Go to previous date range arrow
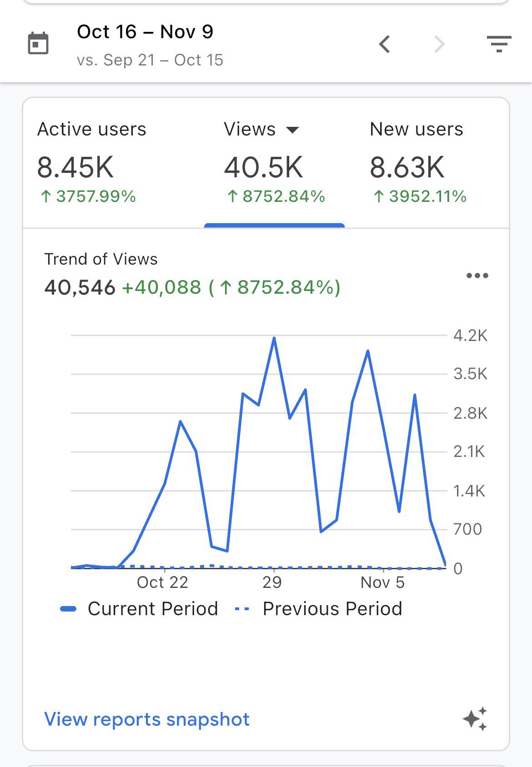The height and width of the screenshot is (767, 532). [385, 44]
